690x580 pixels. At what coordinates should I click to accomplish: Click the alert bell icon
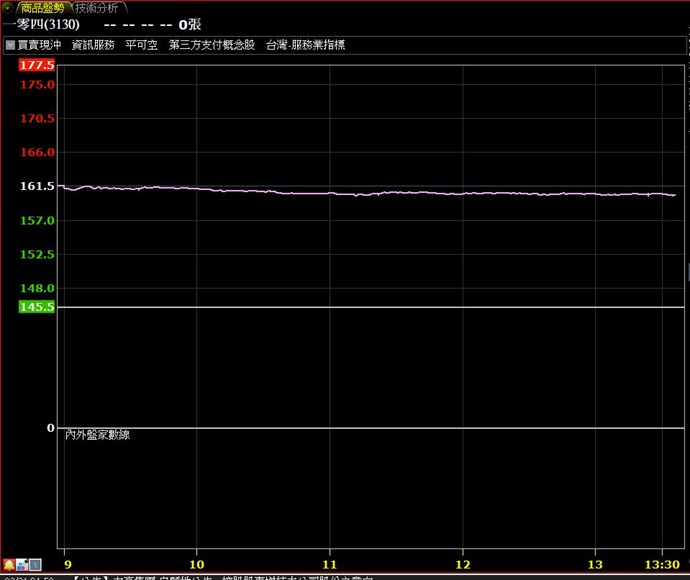(9, 565)
